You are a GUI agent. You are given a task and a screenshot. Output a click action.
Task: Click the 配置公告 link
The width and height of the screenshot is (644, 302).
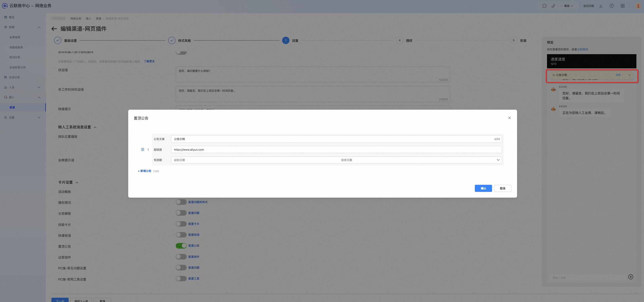[x=194, y=246]
